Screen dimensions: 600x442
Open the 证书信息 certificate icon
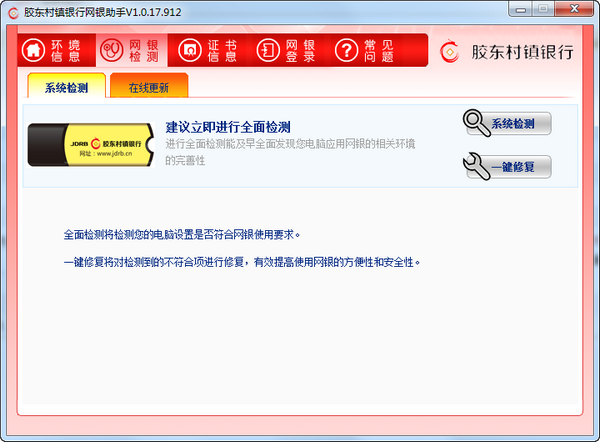click(x=188, y=50)
